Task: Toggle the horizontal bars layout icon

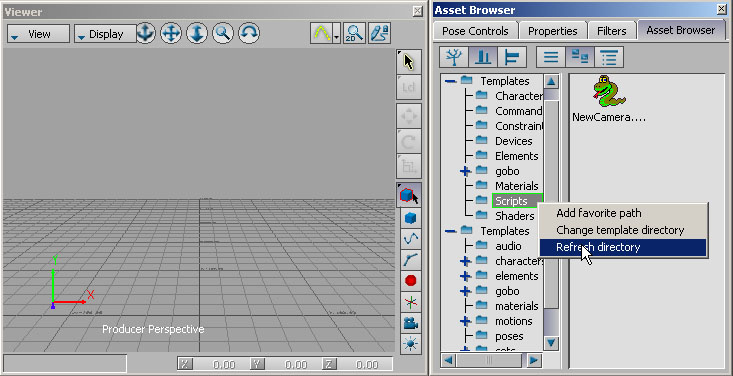Action: (512, 58)
